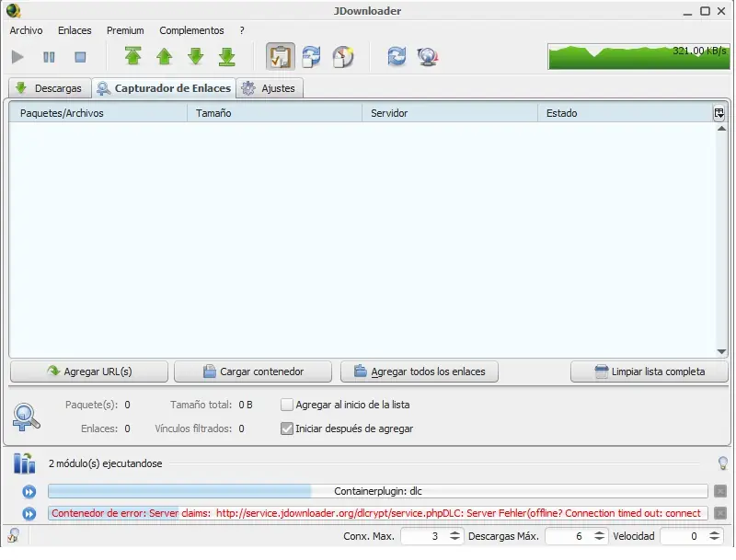This screenshot has height=560, width=736.
Task: Click the reconnect refresh icon
Action: (x=397, y=57)
